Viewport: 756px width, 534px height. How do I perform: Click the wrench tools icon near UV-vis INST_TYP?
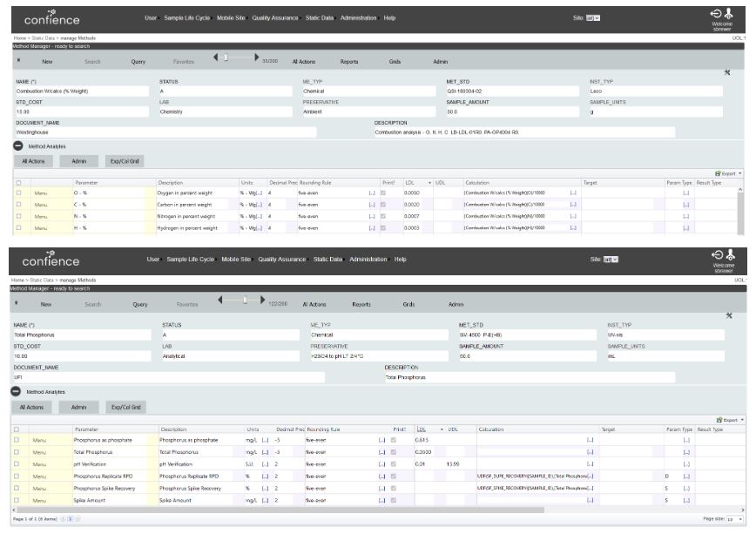pos(727,314)
